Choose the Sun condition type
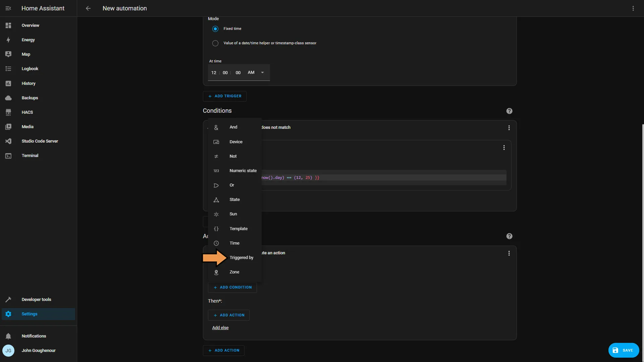This screenshot has width=644, height=362. point(235,214)
